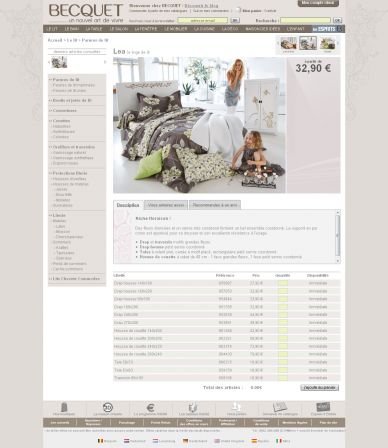Select the middle bedding thumbnail at top right
The width and height of the screenshot is (388, 448).
(308, 43)
